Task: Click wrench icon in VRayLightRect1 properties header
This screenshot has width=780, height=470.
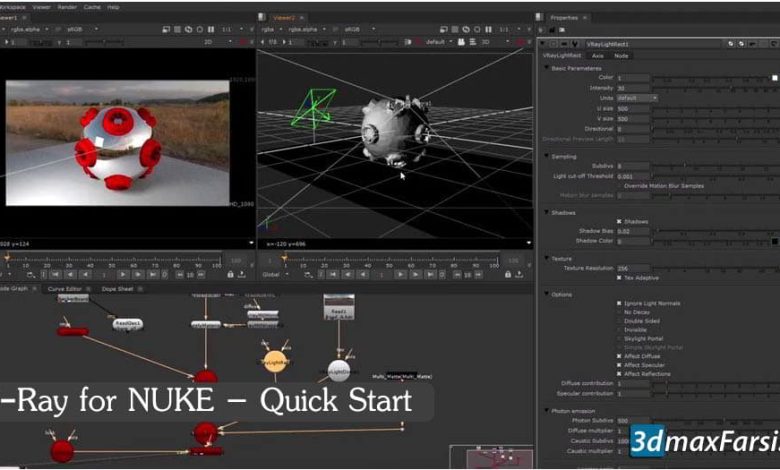Action: pos(575,44)
